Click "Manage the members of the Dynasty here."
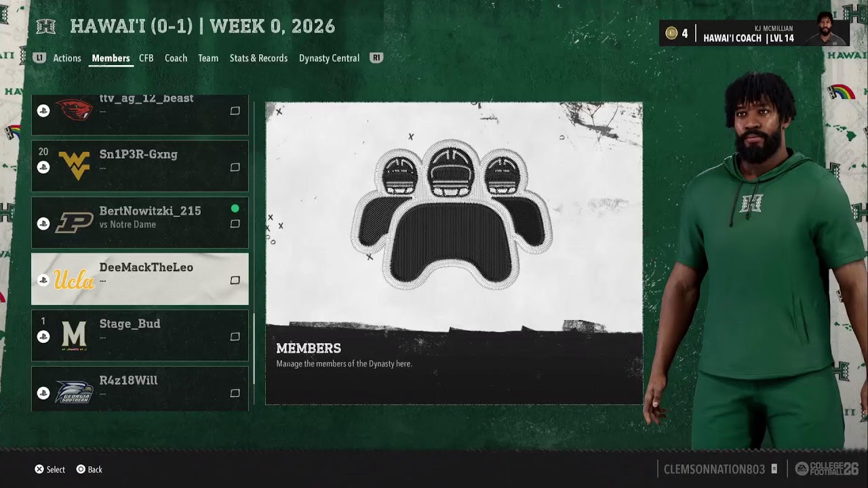868x488 pixels. pyautogui.click(x=344, y=364)
